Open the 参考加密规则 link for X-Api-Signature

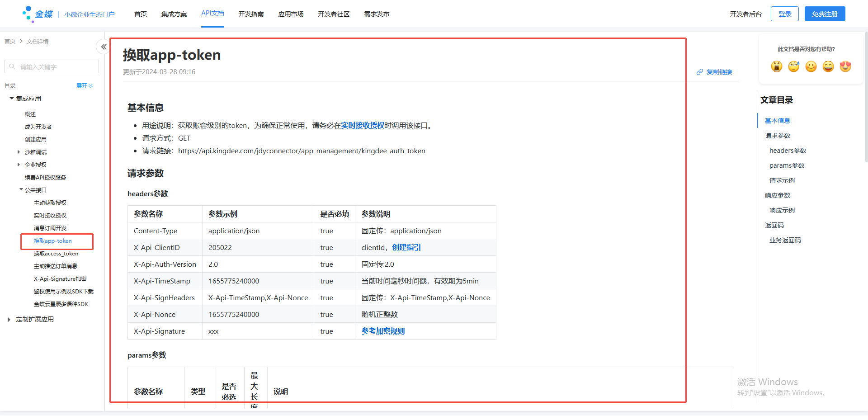382,331
